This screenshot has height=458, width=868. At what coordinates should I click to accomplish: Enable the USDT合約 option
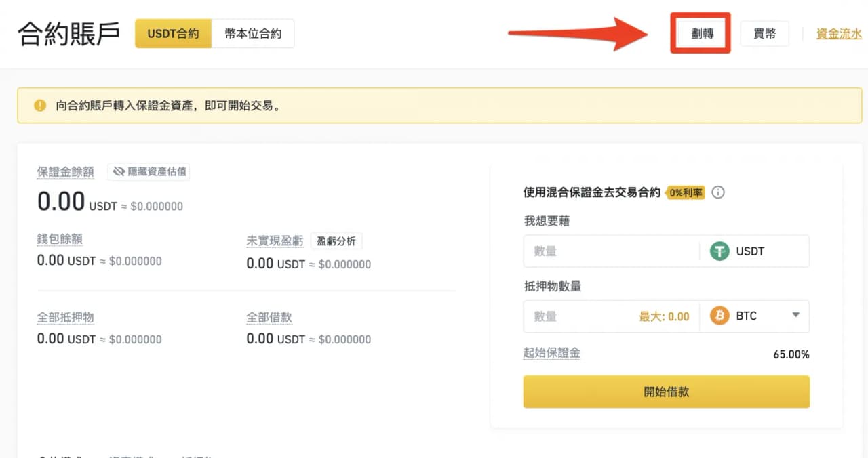[173, 33]
